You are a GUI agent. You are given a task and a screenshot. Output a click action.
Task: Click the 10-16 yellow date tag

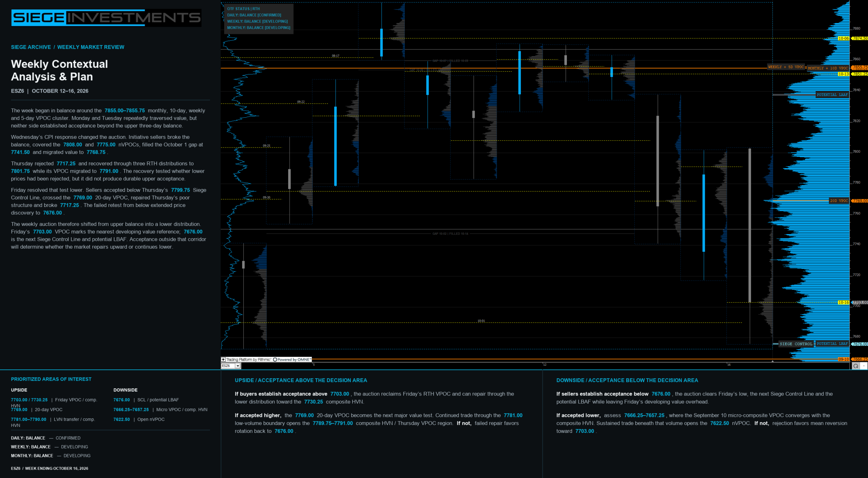click(x=843, y=303)
